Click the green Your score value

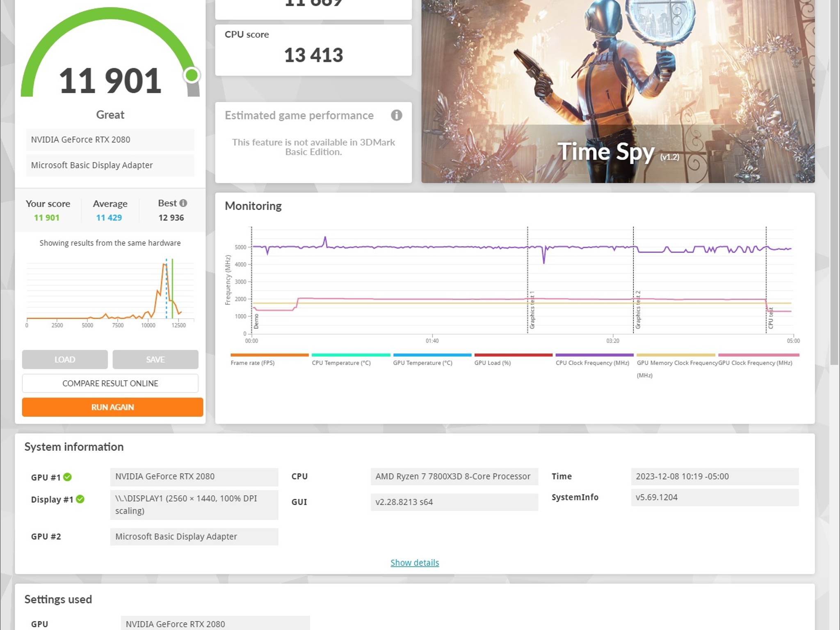pos(46,218)
